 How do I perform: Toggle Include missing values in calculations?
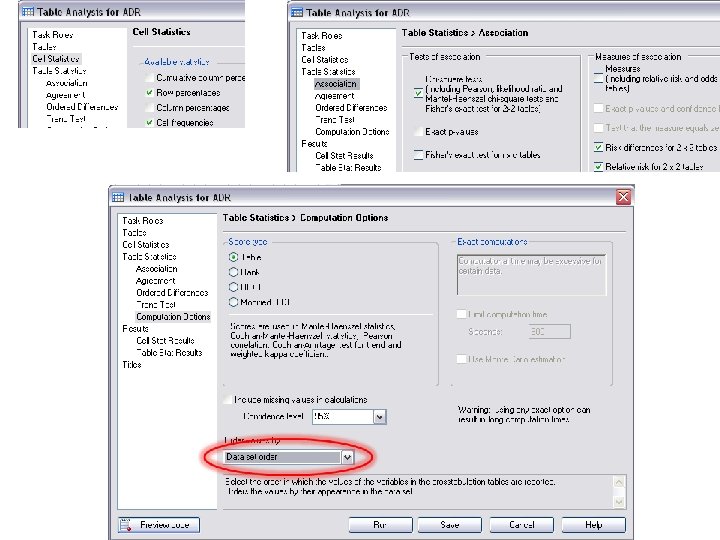coord(228,400)
